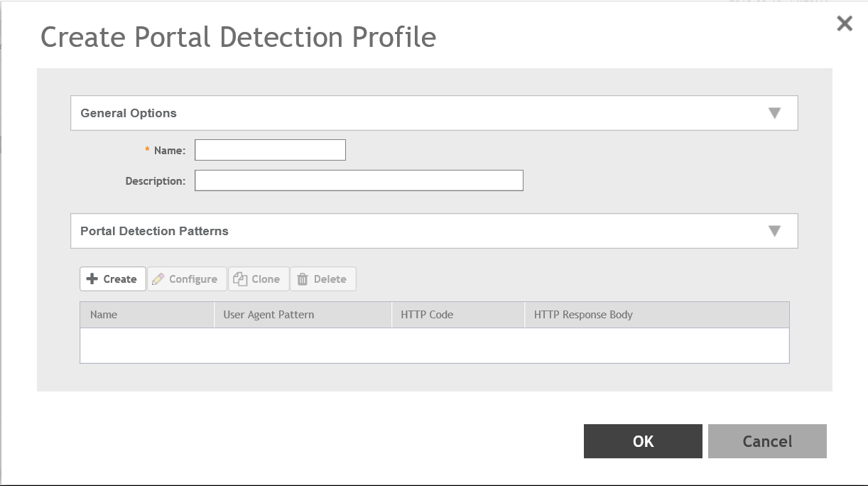The height and width of the screenshot is (486, 868).
Task: Click the empty patterns table row area
Action: pyautogui.click(x=434, y=345)
